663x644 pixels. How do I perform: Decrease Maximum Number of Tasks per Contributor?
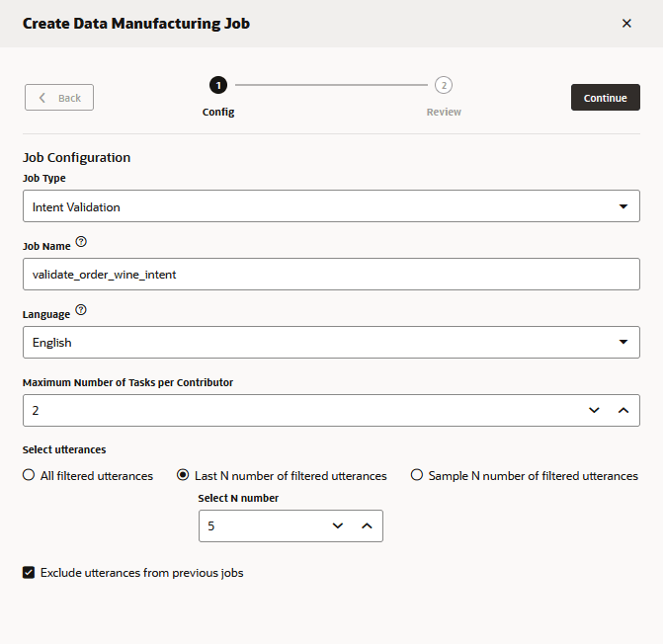pyautogui.click(x=594, y=410)
